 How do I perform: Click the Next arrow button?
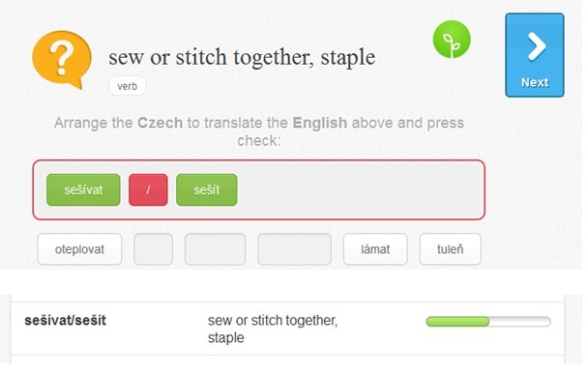pos(535,55)
